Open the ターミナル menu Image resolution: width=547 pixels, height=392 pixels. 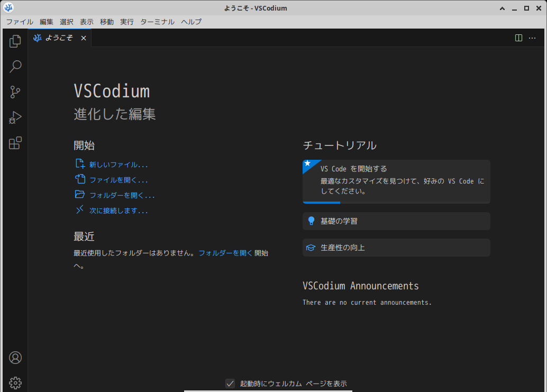pos(157,22)
